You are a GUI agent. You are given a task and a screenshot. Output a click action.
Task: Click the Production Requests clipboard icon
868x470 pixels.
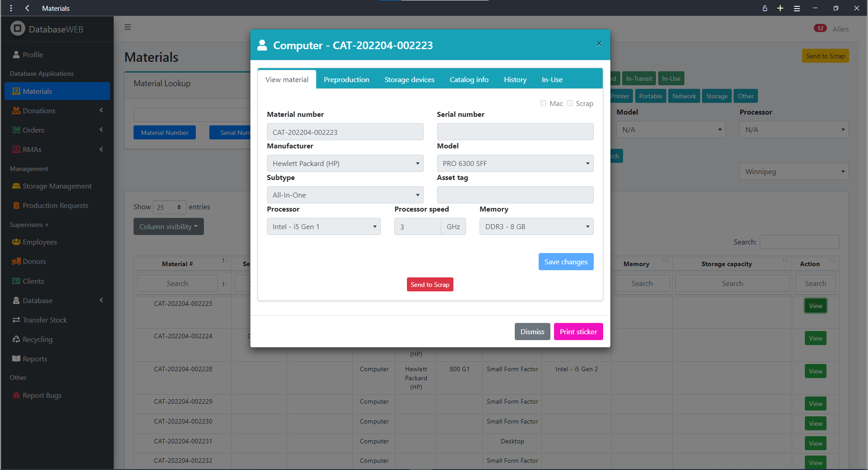point(16,205)
